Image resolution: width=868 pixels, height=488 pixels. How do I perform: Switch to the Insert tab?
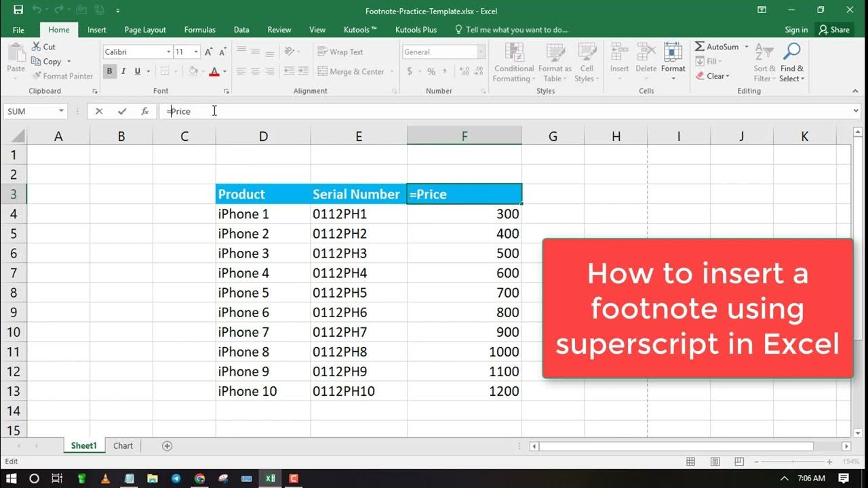click(x=97, y=30)
